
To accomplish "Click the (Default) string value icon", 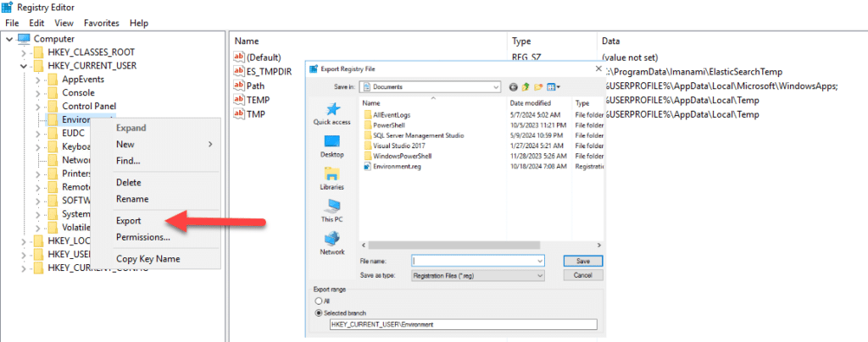I will pyautogui.click(x=239, y=57).
